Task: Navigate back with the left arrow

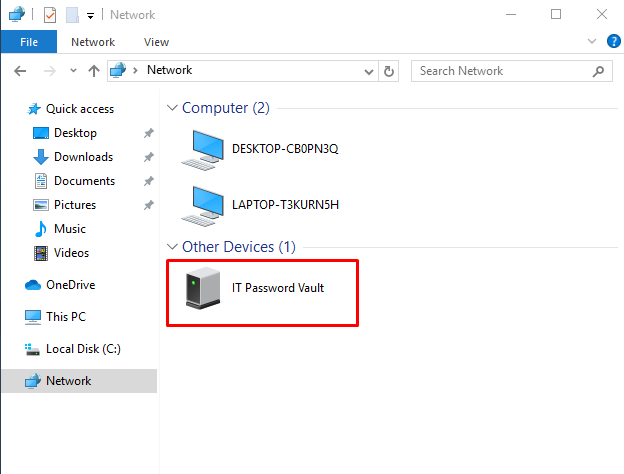Action: pyautogui.click(x=20, y=71)
